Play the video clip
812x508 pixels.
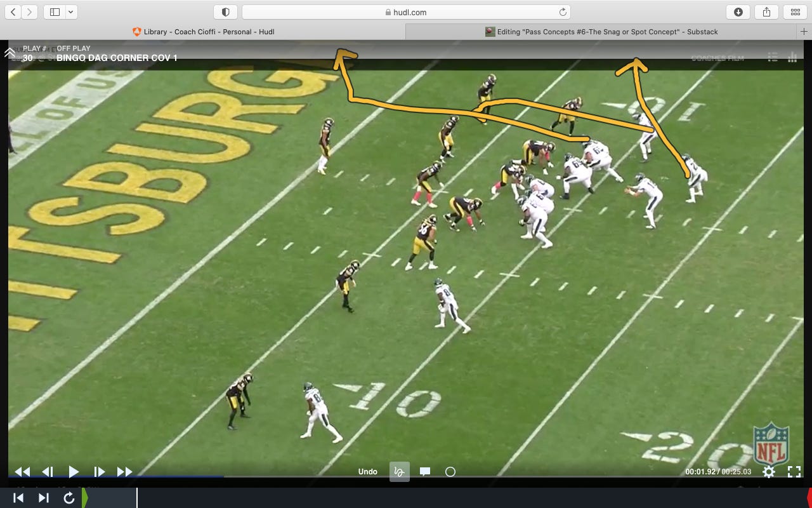tap(74, 472)
